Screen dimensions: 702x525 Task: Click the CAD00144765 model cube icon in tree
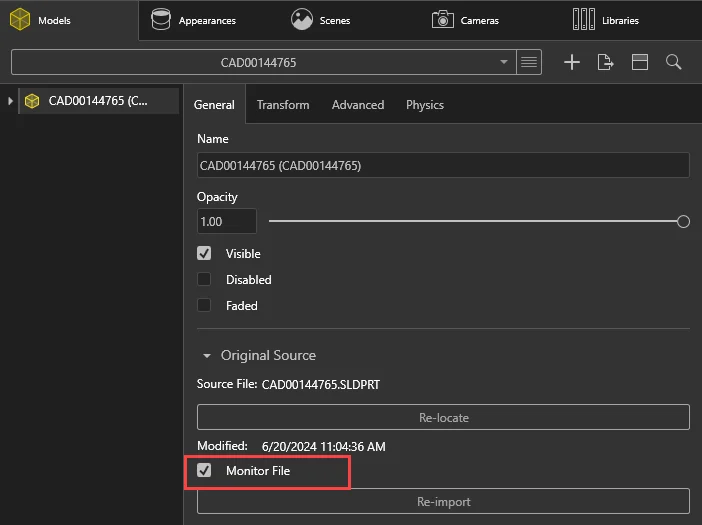pyautogui.click(x=33, y=101)
